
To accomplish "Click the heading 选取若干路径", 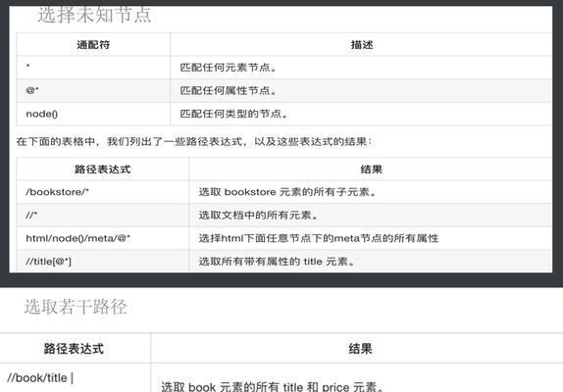I will coord(76,307).
